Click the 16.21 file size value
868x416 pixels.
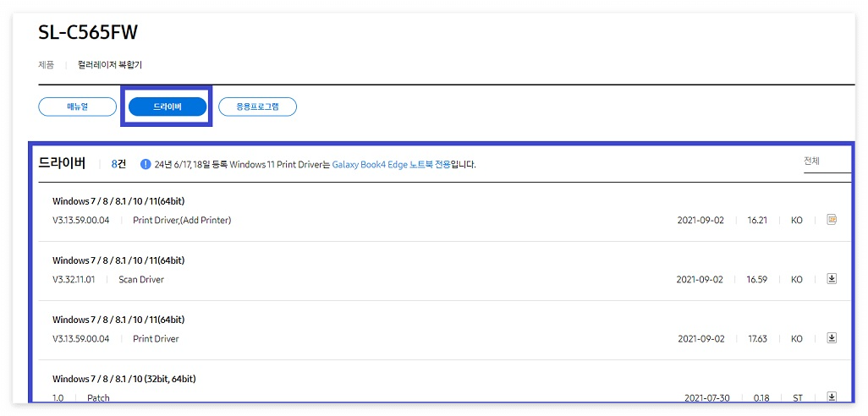click(756, 220)
